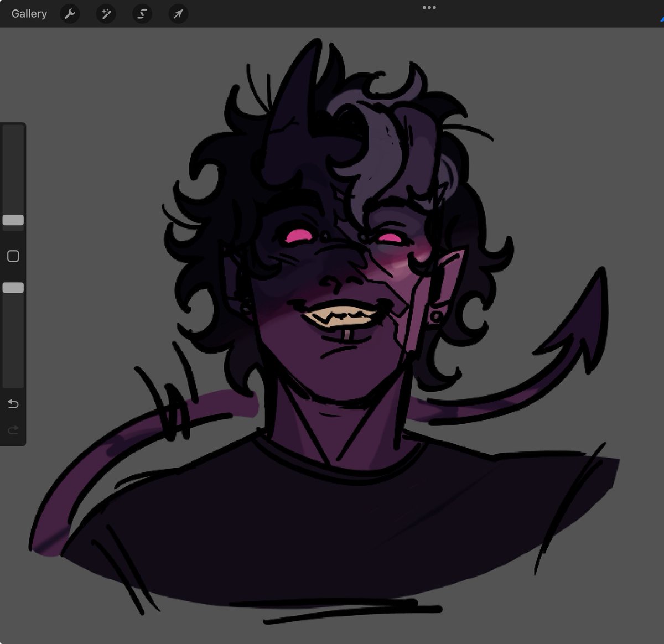The height and width of the screenshot is (644, 664).
Task: Redo the last undone stroke
Action: pos(13,429)
